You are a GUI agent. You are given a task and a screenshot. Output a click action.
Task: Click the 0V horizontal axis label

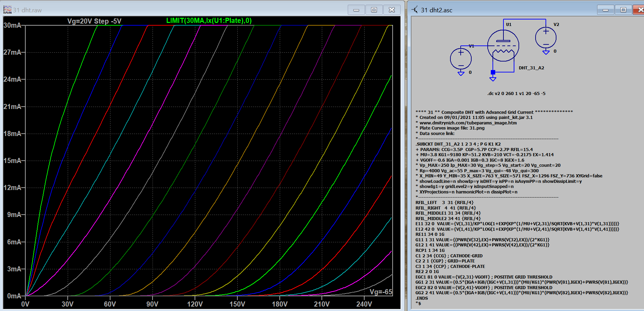click(25, 304)
